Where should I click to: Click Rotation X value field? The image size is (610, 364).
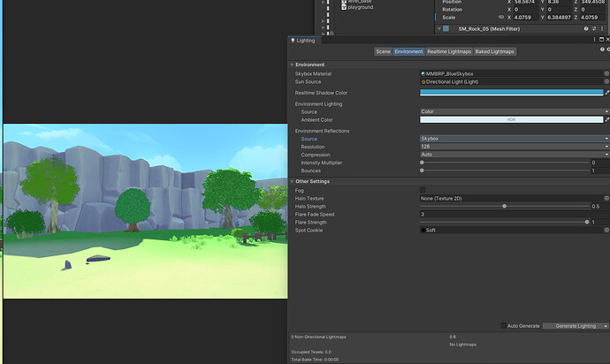(x=526, y=10)
